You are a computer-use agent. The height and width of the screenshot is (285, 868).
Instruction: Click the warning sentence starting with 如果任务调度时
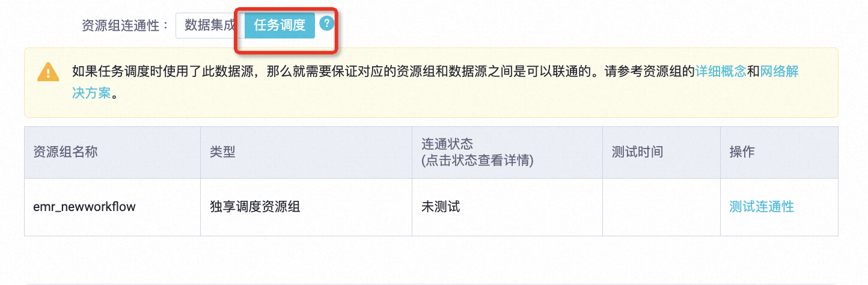click(301, 72)
